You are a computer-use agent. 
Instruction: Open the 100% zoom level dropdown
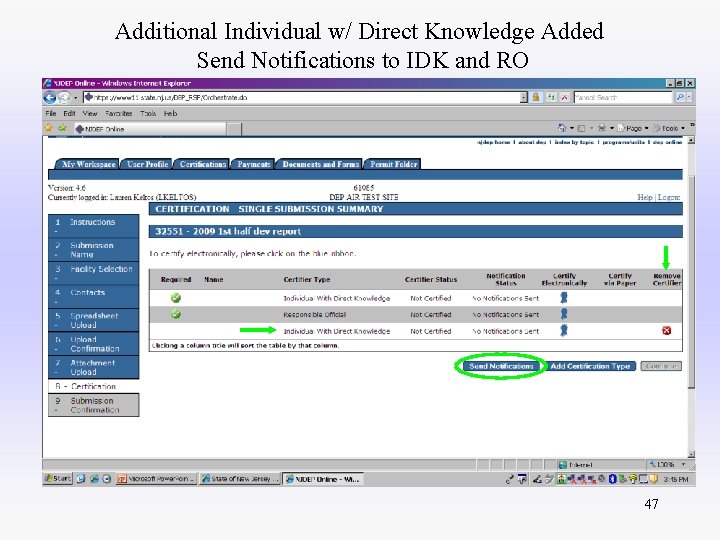(684, 465)
